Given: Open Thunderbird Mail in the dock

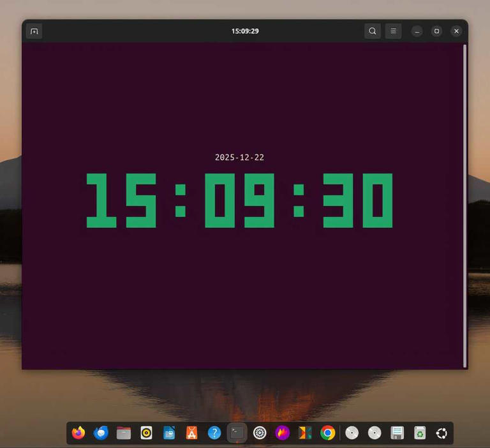Looking at the screenshot, I should point(101,433).
